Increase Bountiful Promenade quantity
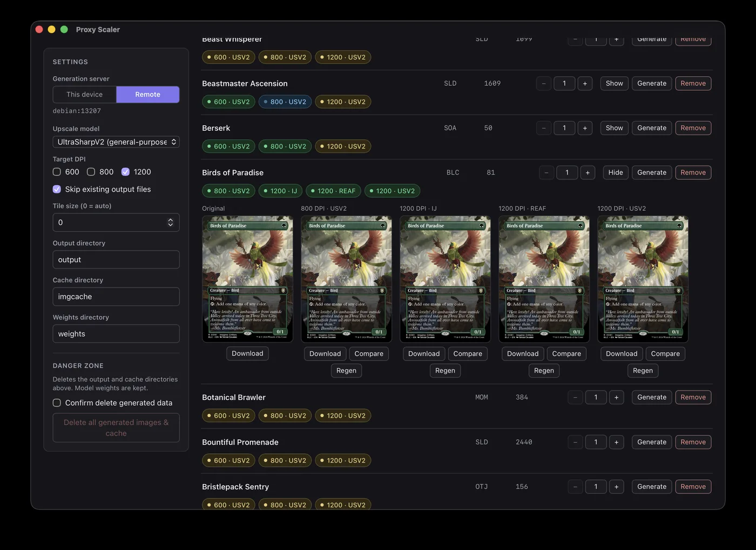 tap(616, 442)
